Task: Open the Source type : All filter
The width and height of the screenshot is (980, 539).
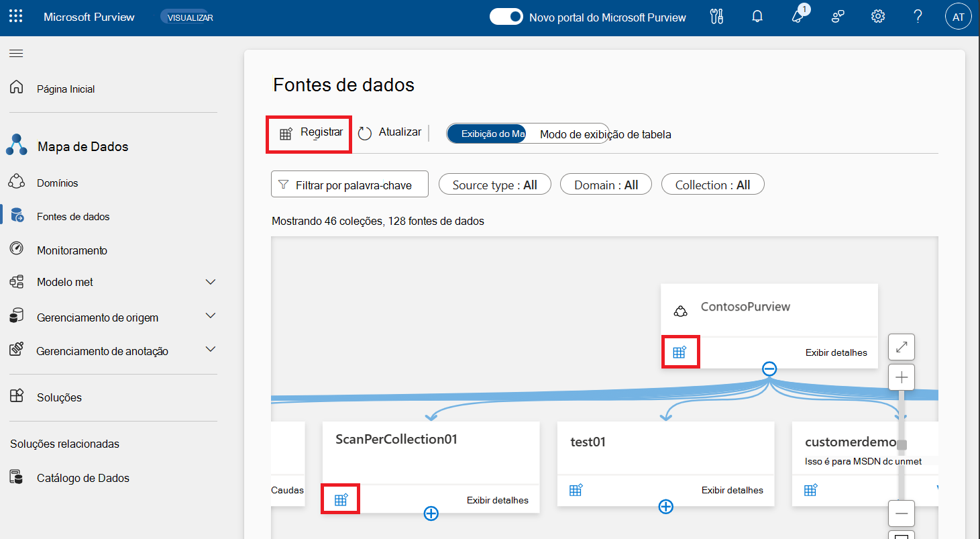Action: [x=495, y=185]
